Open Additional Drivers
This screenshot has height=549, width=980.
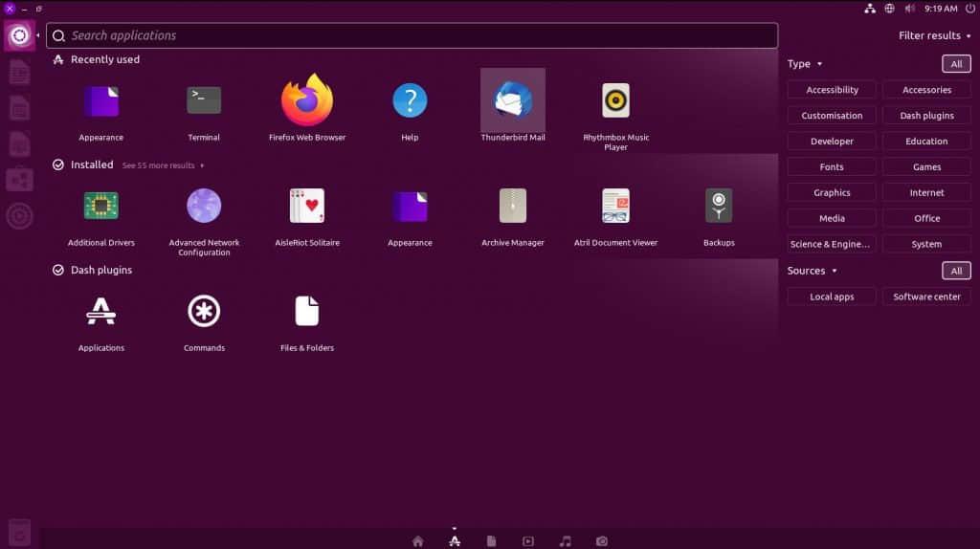(100, 207)
